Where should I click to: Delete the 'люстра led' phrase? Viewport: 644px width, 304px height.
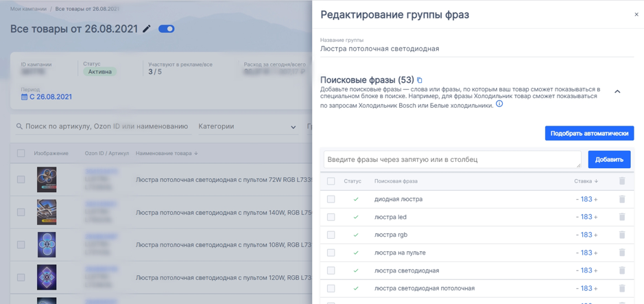(622, 217)
